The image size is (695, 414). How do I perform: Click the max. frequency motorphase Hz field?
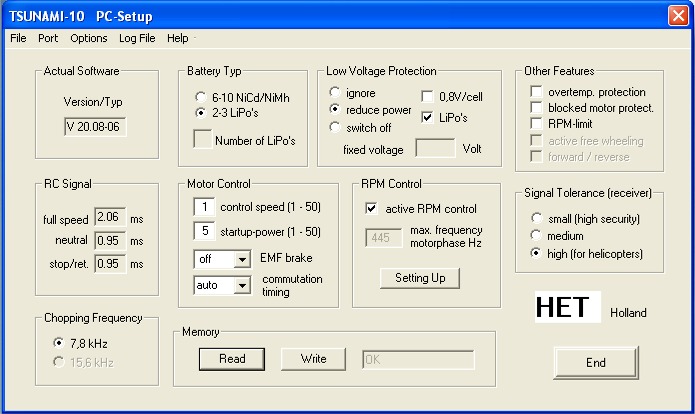(383, 238)
